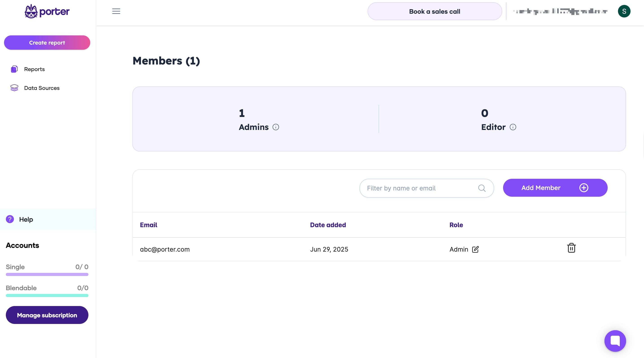Click the Create report button

coord(47,42)
